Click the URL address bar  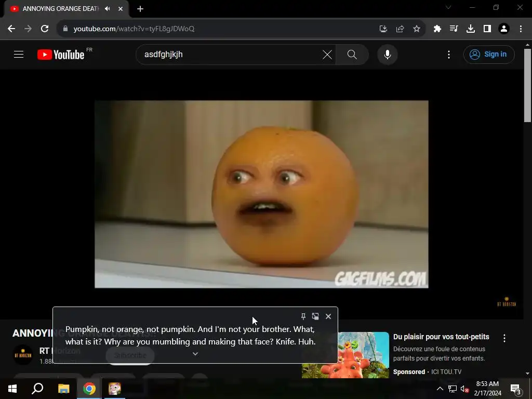click(x=217, y=29)
